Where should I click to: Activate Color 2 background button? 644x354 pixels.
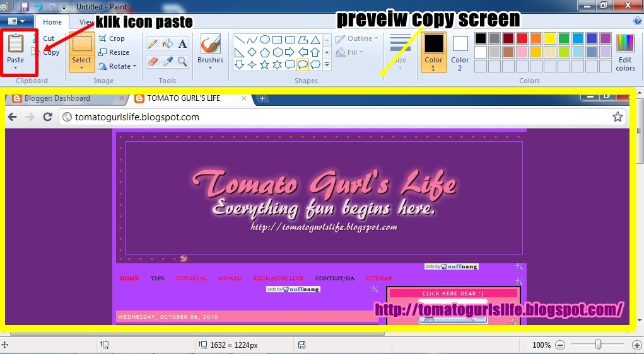point(460,52)
